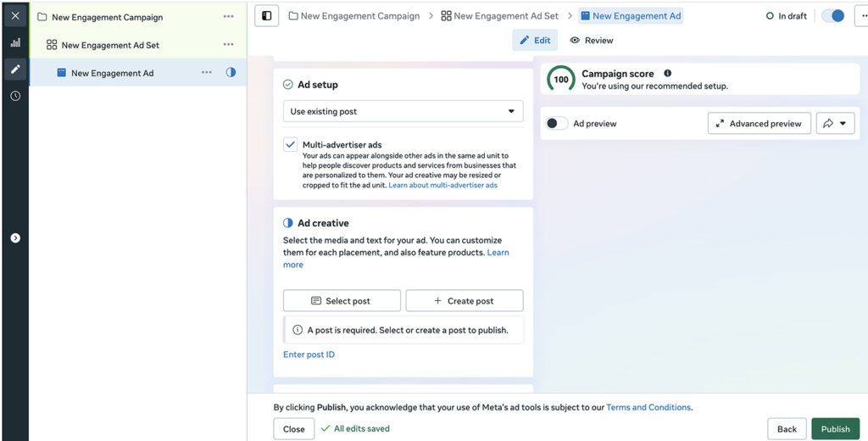Open the Use existing post dropdown

403,111
